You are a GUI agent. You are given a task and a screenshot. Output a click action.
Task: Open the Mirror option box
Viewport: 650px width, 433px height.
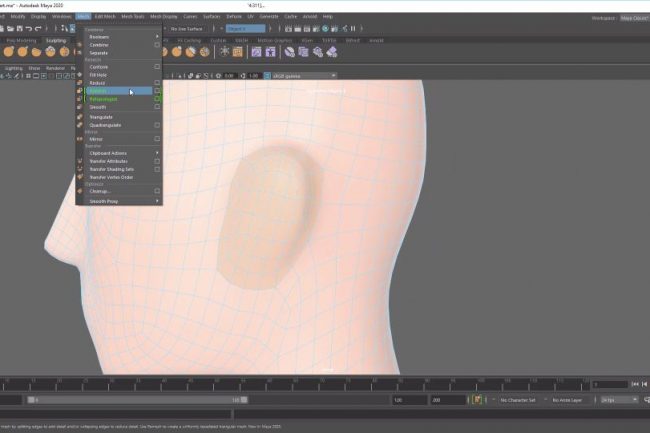(157, 138)
